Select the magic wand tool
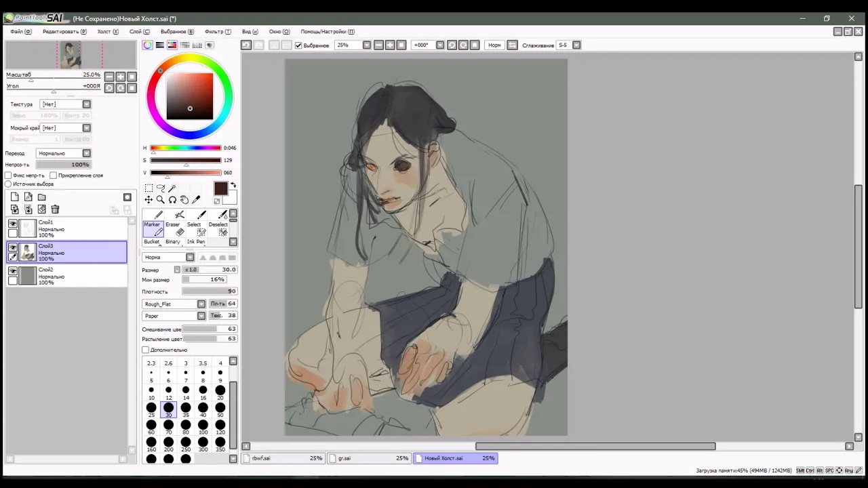Screen dimensions: 868x488 (x=172, y=188)
